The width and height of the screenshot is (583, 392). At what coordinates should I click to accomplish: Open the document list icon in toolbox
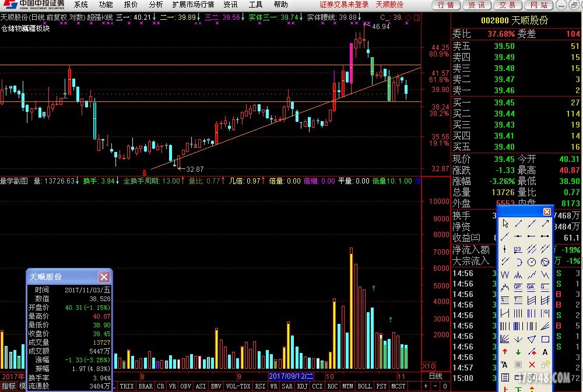(x=505, y=377)
